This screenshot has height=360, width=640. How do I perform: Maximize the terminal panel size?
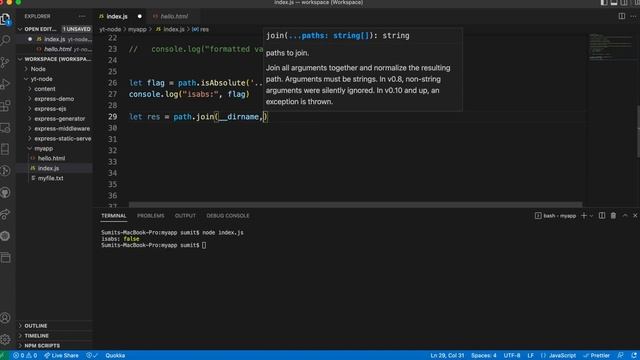click(x=625, y=216)
